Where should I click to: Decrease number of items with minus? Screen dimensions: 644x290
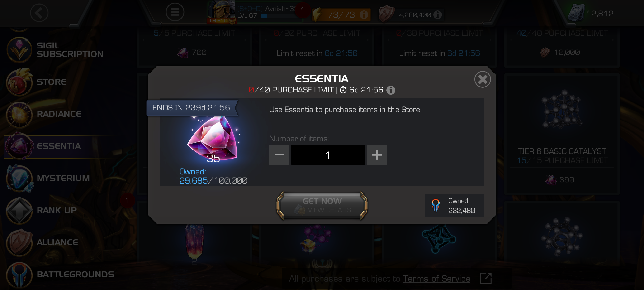(x=279, y=155)
